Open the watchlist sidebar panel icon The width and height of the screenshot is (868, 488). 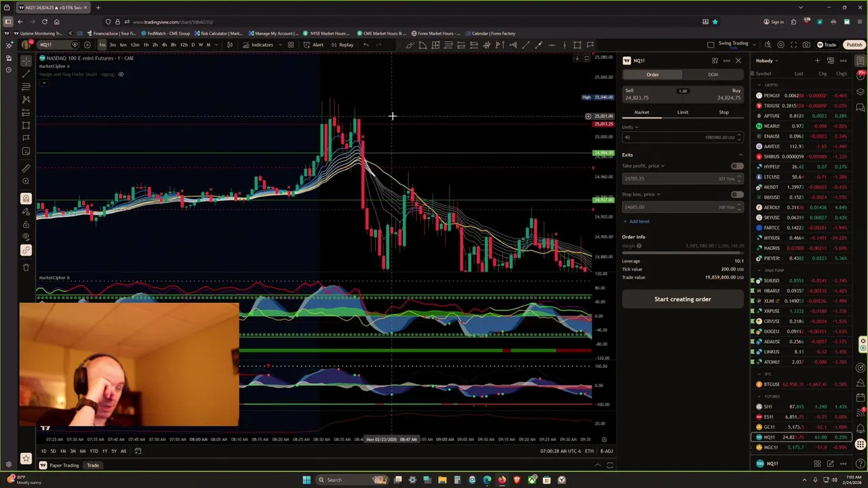point(861,60)
